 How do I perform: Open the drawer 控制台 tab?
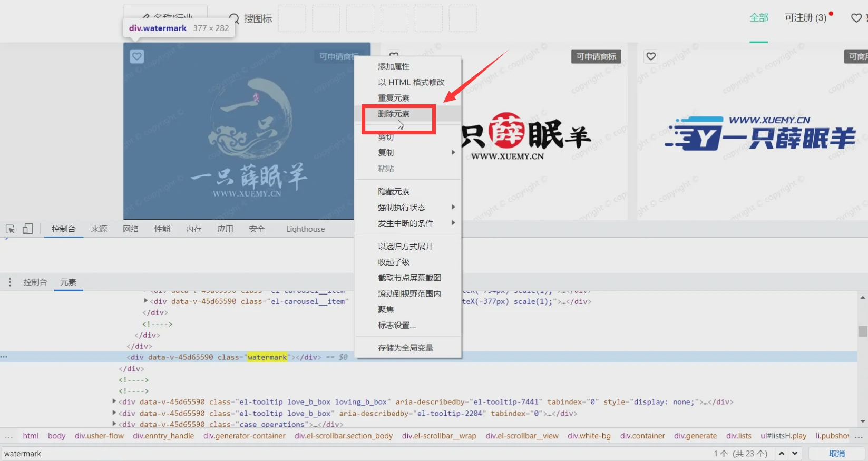tap(35, 282)
